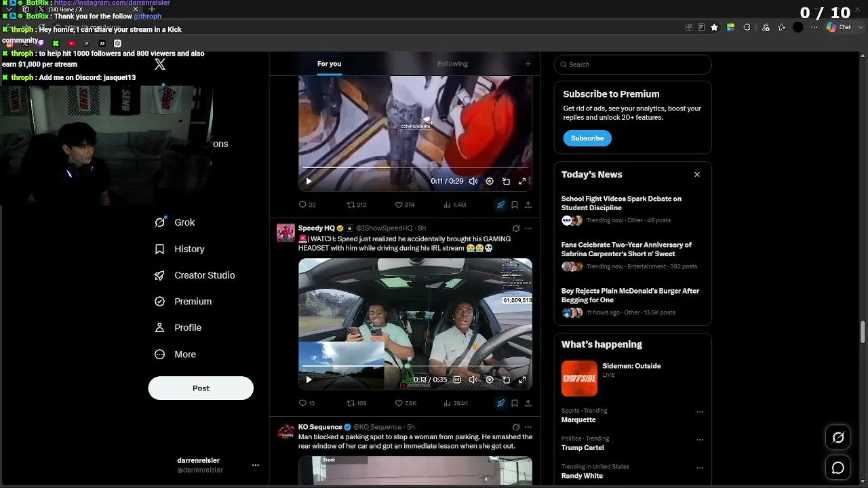Open more options on Speedy HQ post
The width and height of the screenshot is (868, 488).
coord(528,228)
